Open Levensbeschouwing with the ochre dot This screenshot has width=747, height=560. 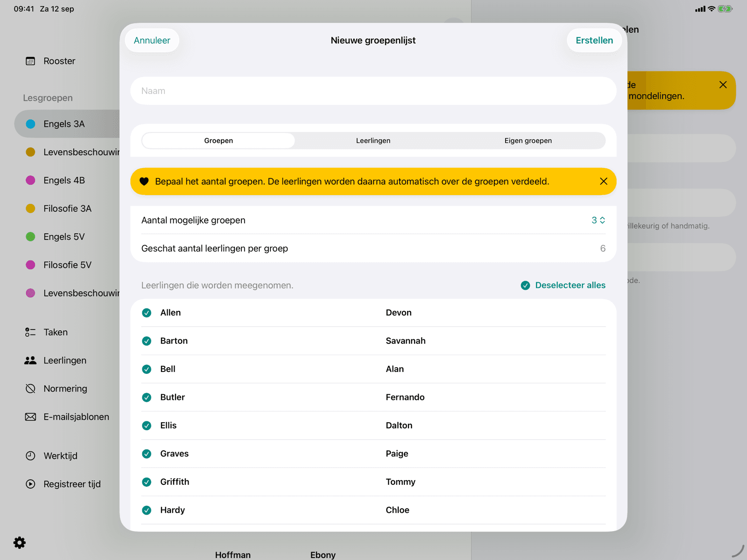[x=67, y=152]
